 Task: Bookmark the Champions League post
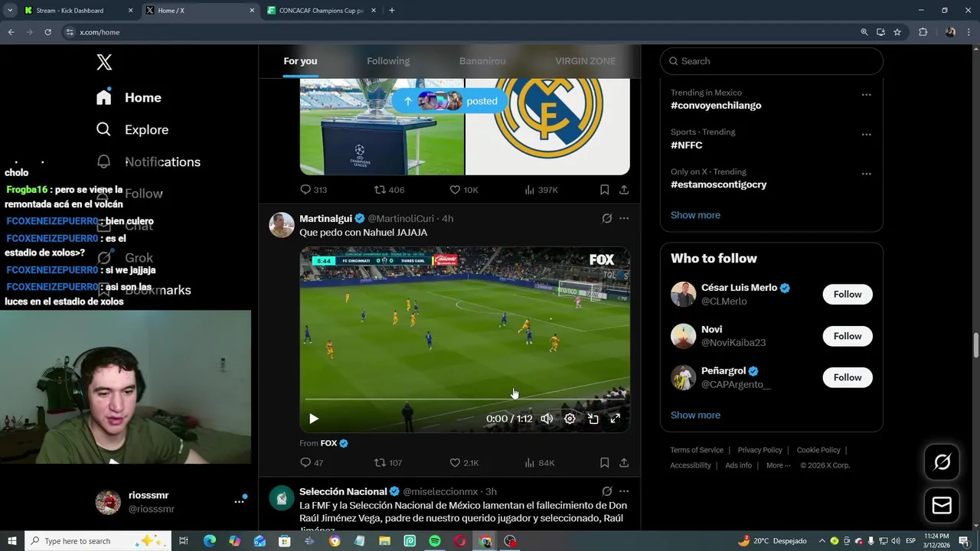tap(604, 190)
